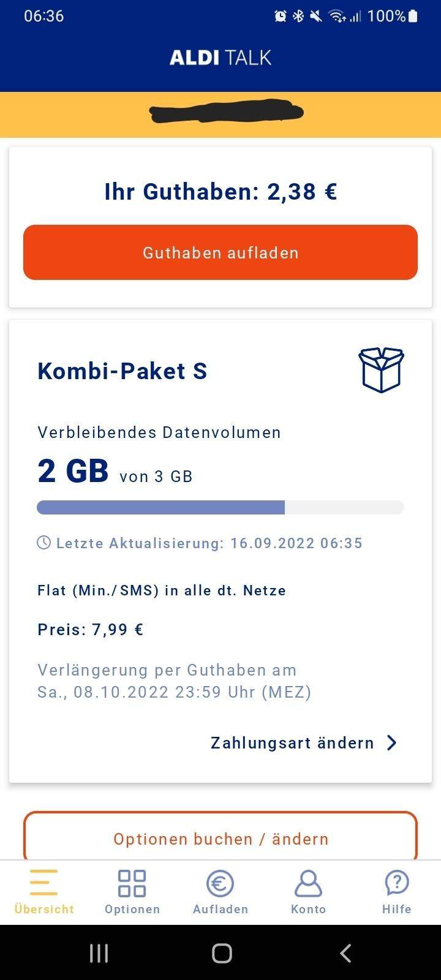Tap the battery status icon
The image size is (441, 980).
tap(413, 16)
